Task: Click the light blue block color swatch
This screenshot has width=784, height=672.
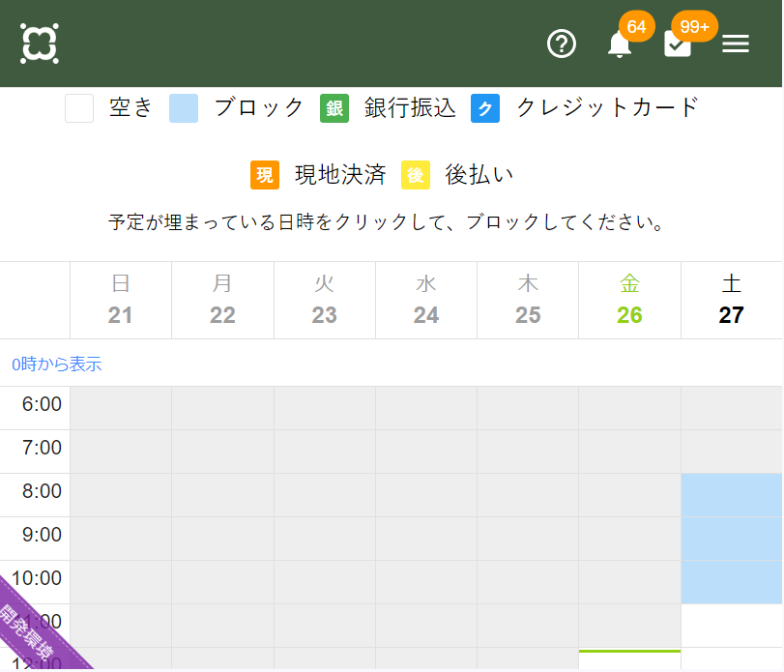Action: (x=184, y=108)
